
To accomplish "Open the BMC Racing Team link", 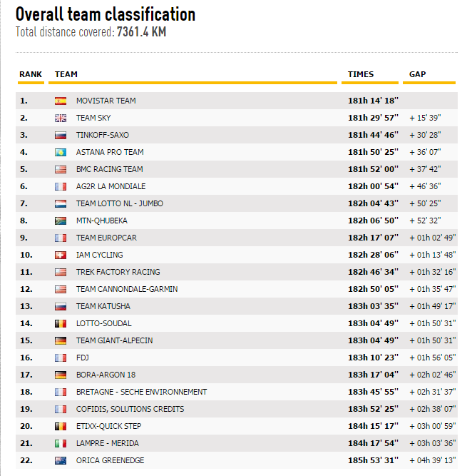I will (x=109, y=169).
